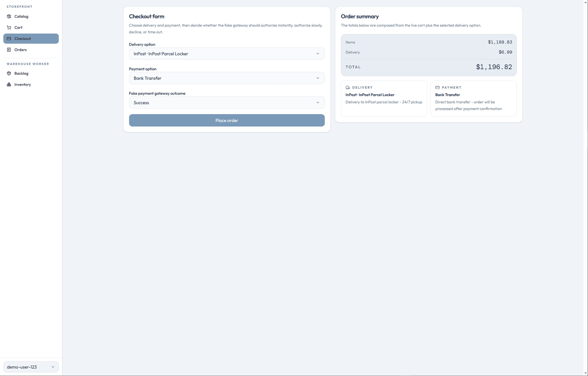Switch to the Backlog section
This screenshot has width=588, height=376.
coord(21,73)
